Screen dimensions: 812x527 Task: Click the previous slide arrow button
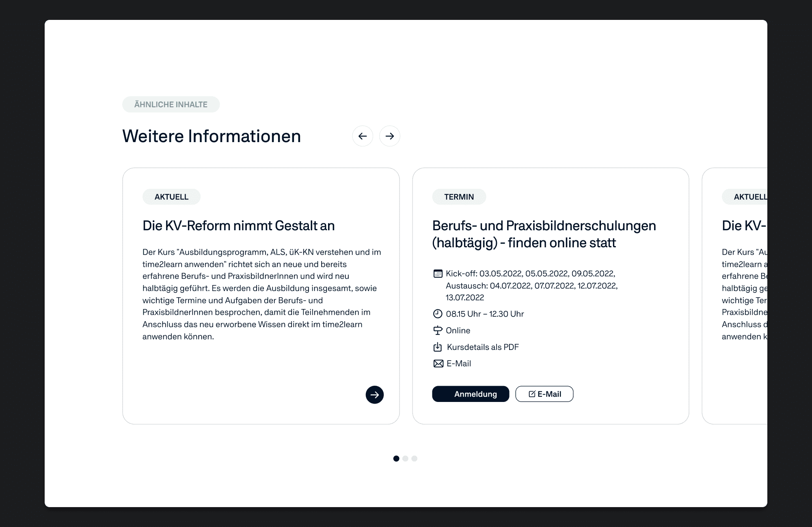363,136
